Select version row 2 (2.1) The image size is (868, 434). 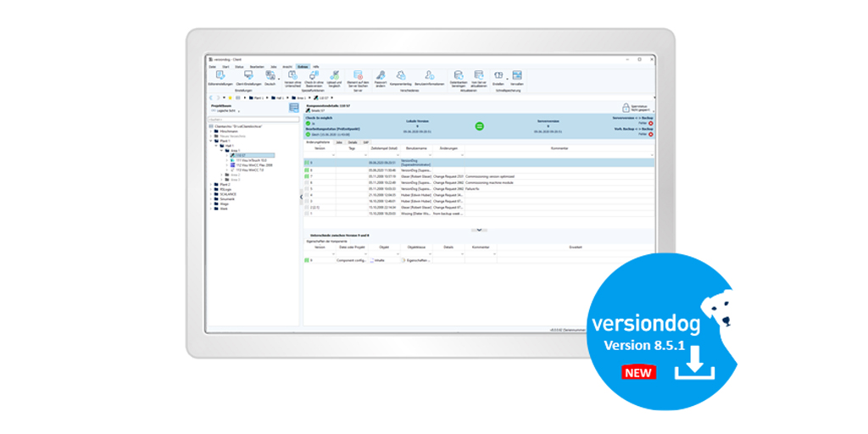click(x=479, y=207)
